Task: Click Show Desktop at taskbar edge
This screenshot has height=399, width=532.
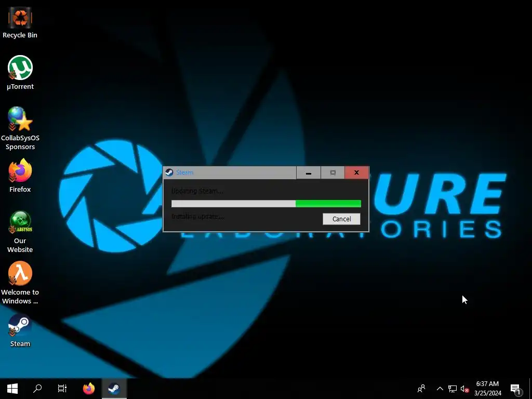Action: click(x=530, y=389)
